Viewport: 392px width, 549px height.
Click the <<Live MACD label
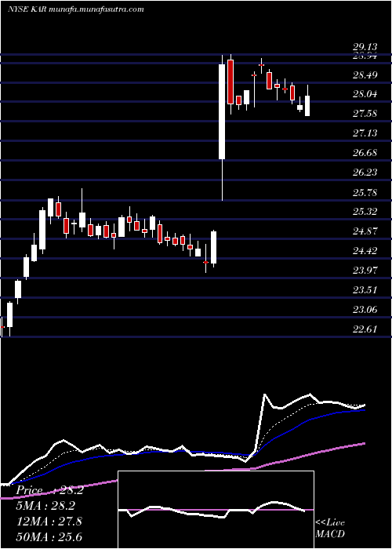pos(330,529)
